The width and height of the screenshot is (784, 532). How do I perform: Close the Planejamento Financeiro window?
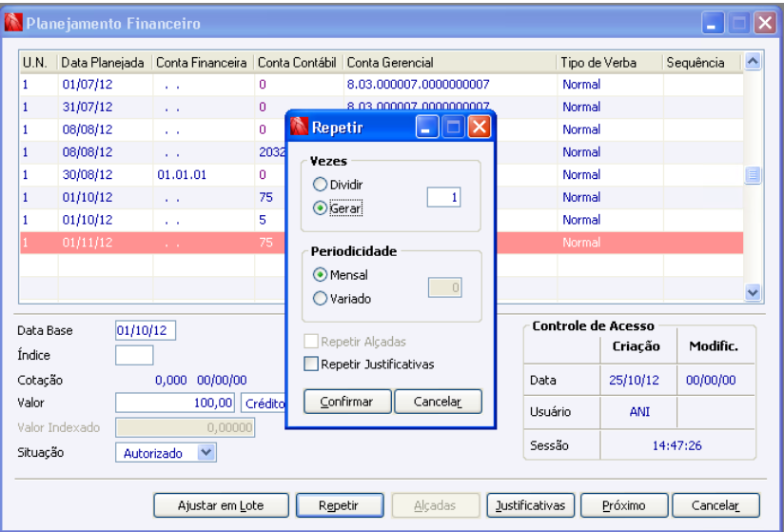click(765, 23)
